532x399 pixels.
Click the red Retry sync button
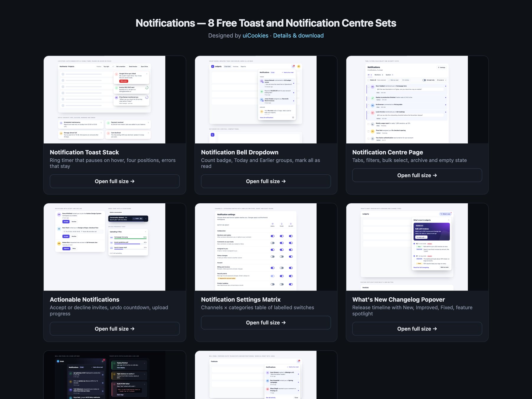pyautogui.click(x=124, y=81)
